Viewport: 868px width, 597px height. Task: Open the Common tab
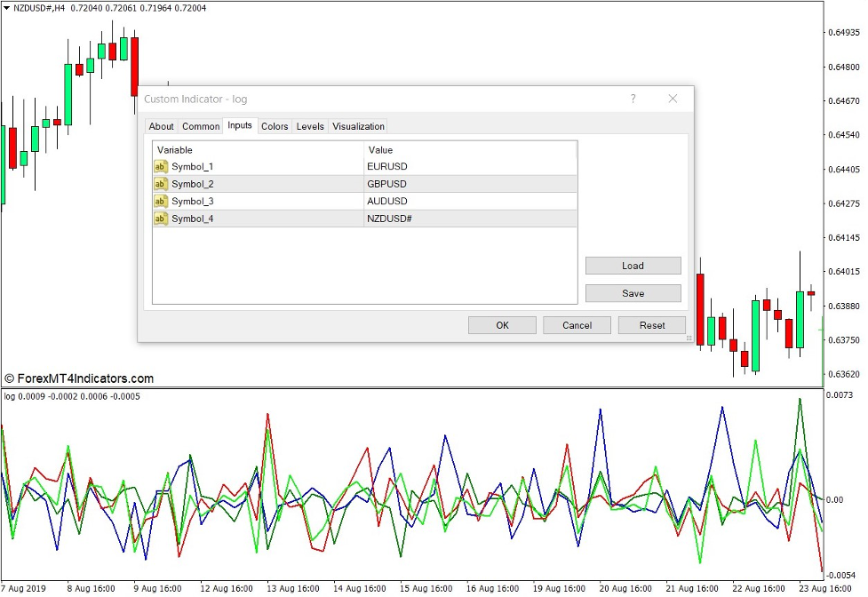coord(201,126)
